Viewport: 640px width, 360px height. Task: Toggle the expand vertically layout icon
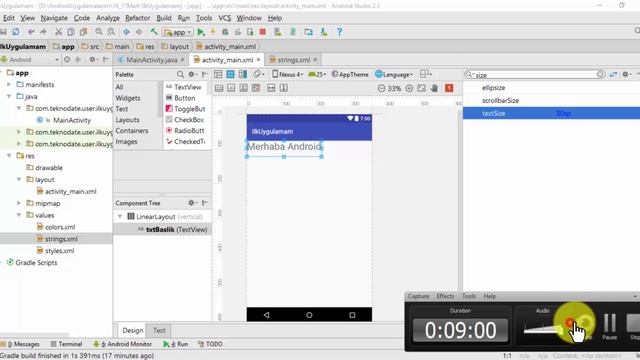(x=284, y=88)
